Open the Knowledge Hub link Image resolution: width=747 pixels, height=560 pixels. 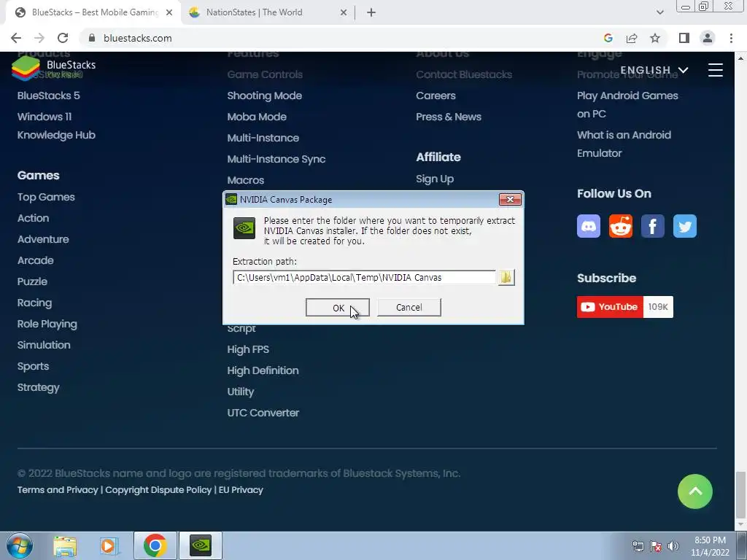click(x=56, y=135)
